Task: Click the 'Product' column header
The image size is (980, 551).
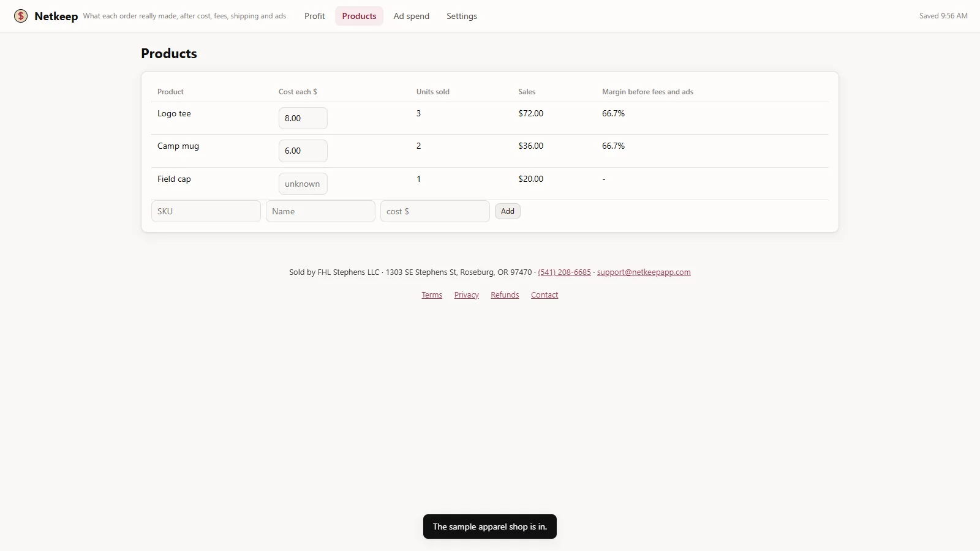Action: pyautogui.click(x=170, y=92)
